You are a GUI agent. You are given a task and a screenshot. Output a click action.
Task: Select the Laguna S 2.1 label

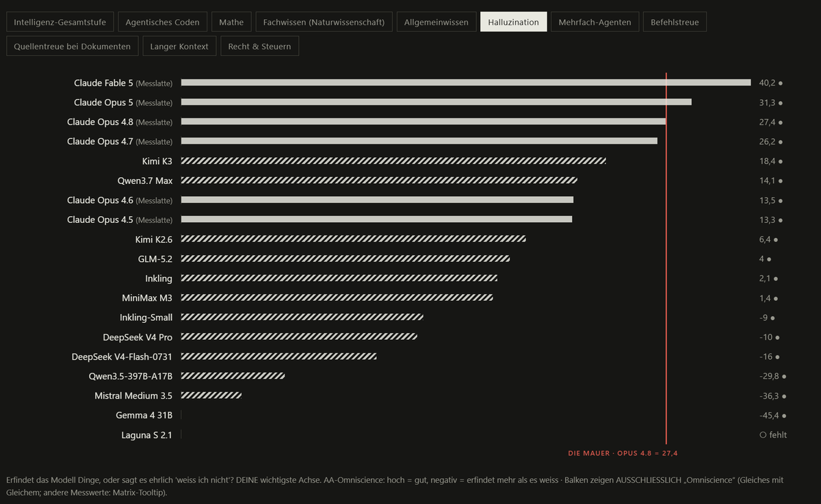(146, 435)
